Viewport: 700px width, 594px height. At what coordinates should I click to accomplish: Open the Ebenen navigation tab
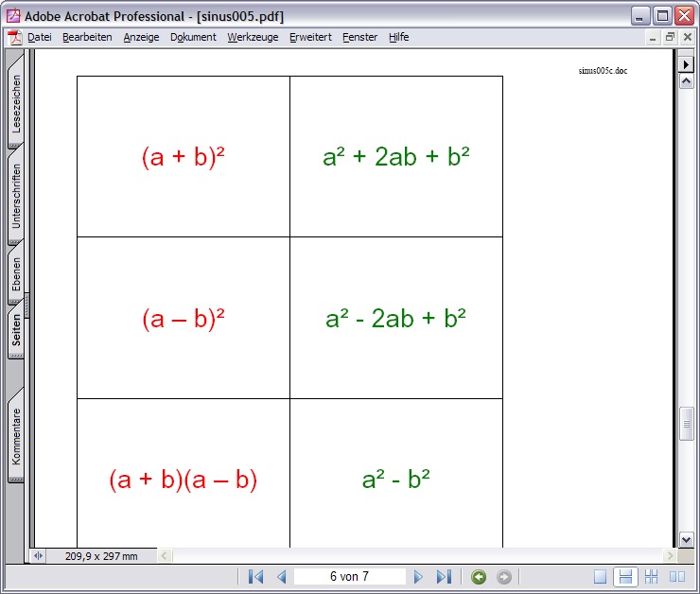pyautogui.click(x=16, y=274)
